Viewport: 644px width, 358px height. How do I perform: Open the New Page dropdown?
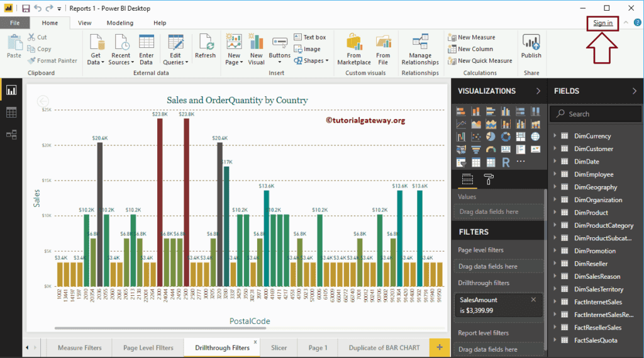click(234, 49)
